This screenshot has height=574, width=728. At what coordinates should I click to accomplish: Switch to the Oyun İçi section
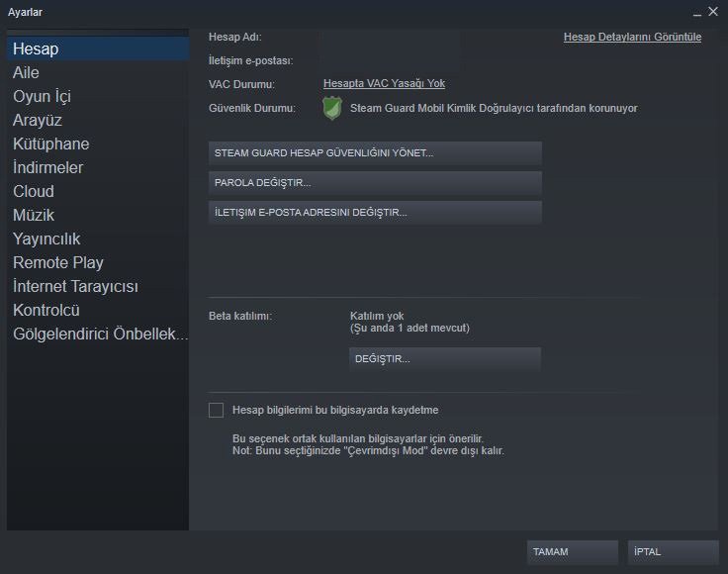[42, 96]
